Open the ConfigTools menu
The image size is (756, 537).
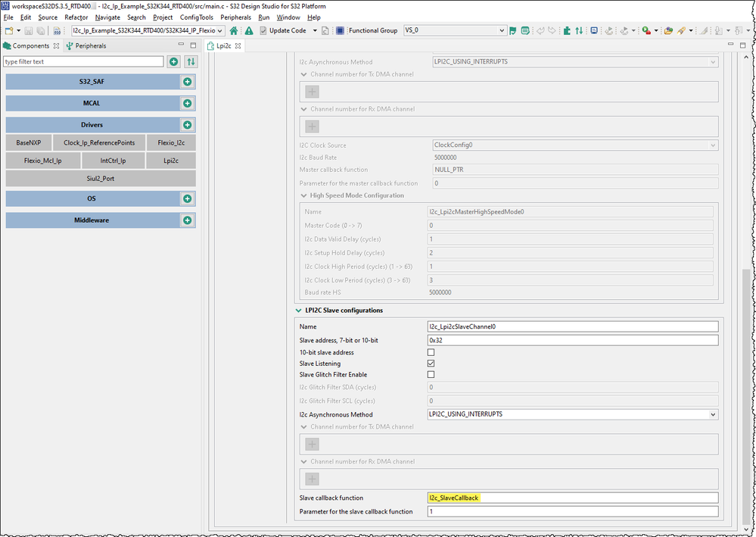[197, 17]
